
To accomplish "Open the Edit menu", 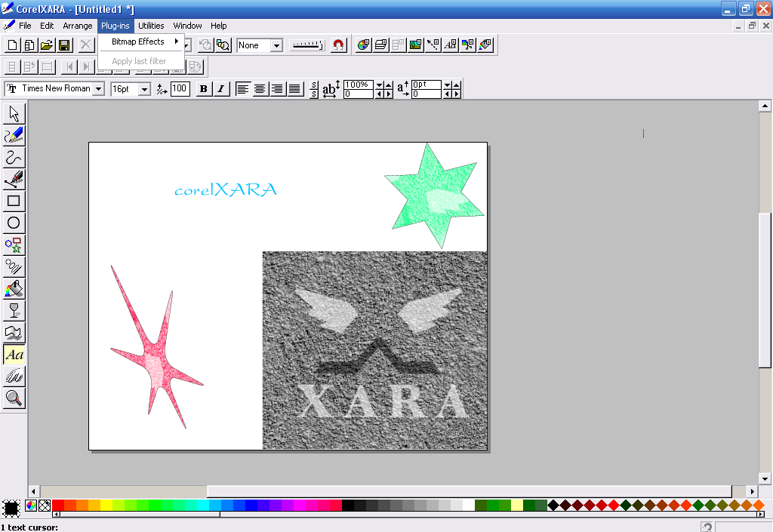I will point(47,26).
